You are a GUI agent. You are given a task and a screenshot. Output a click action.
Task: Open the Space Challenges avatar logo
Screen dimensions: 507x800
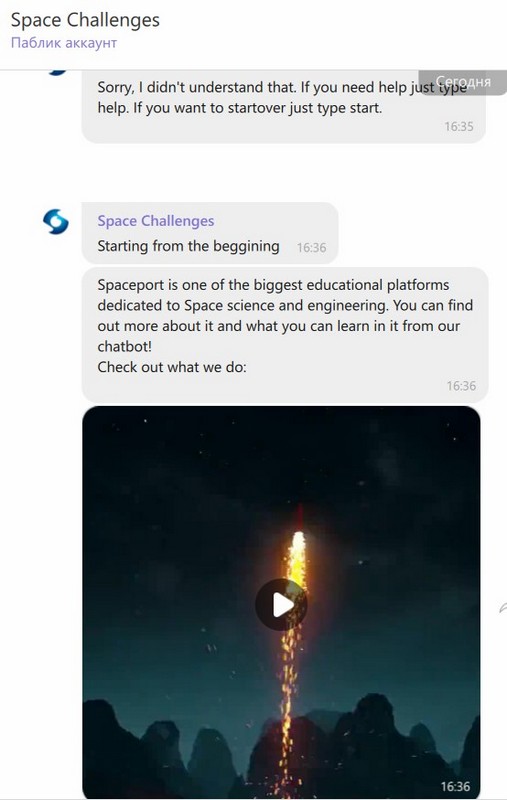click(56, 221)
